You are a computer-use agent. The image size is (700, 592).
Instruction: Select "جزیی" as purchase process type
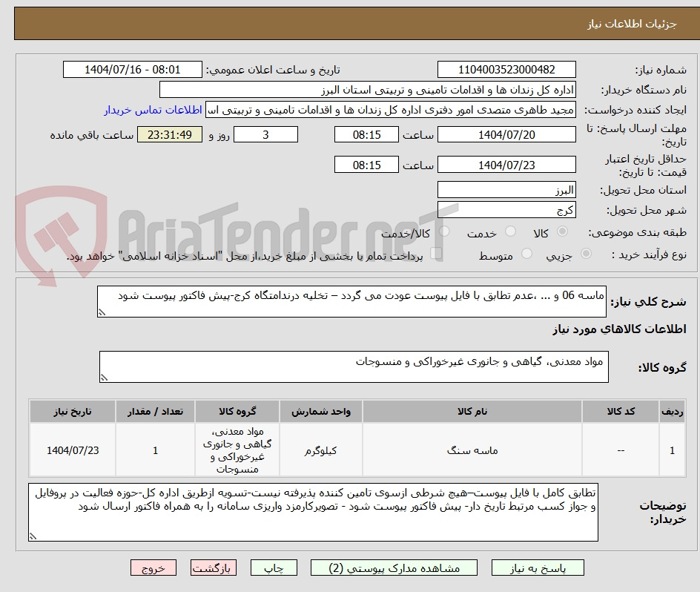click(586, 253)
